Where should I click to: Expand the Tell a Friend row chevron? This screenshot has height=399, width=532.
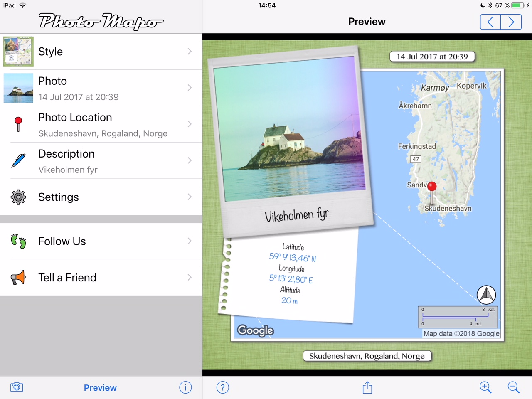(x=190, y=277)
